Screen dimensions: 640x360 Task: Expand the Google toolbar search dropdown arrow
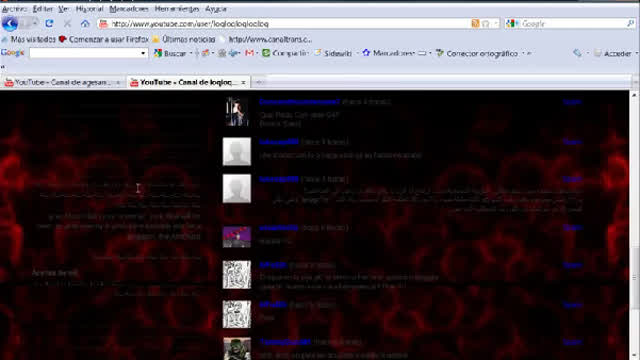pyautogui.click(x=143, y=53)
